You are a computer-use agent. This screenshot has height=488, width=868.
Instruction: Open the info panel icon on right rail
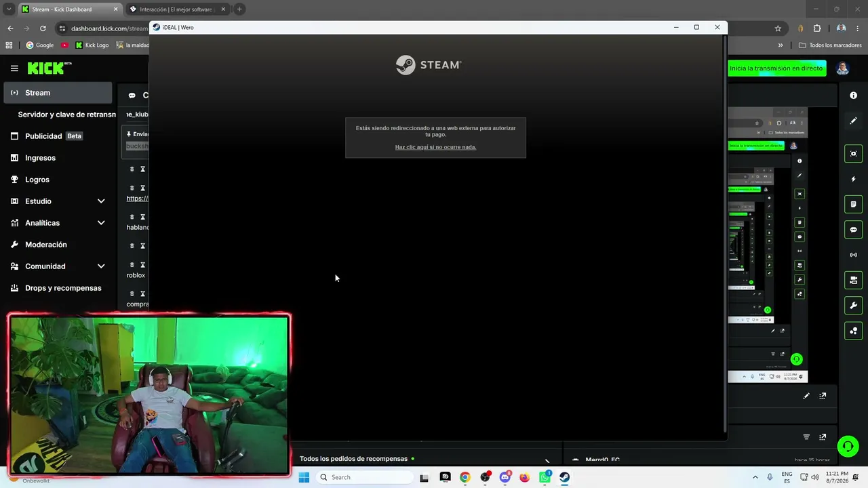(x=853, y=96)
